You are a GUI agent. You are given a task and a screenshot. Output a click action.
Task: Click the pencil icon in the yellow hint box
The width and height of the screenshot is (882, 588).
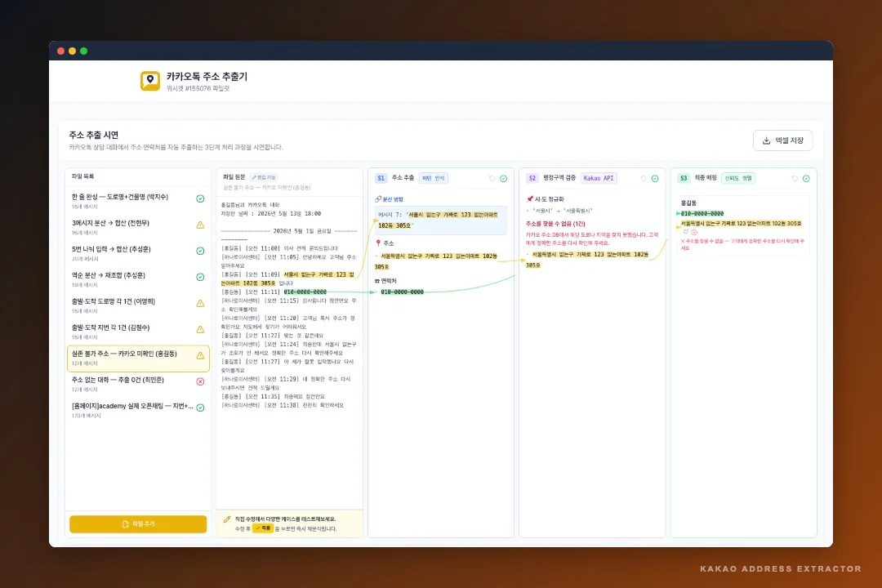[x=227, y=519]
